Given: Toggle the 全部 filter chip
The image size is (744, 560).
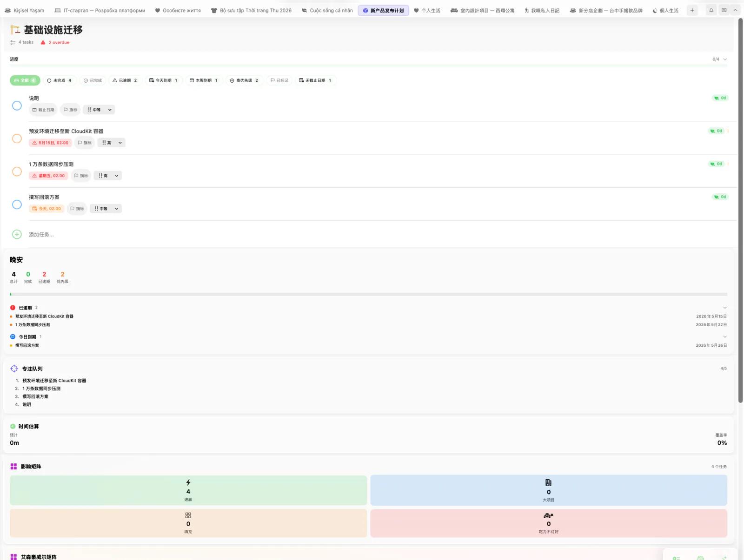Looking at the screenshot, I should coord(25,80).
